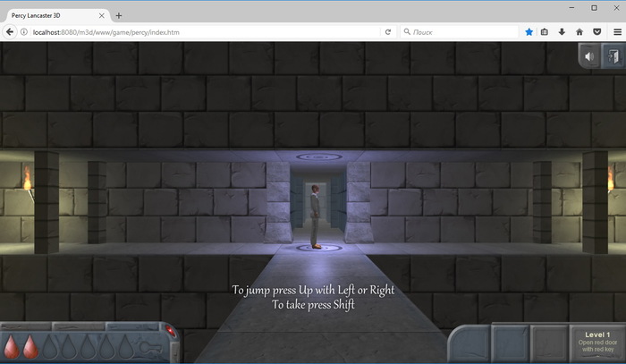Maximize the browser window
626x364 pixels.
(594, 7)
